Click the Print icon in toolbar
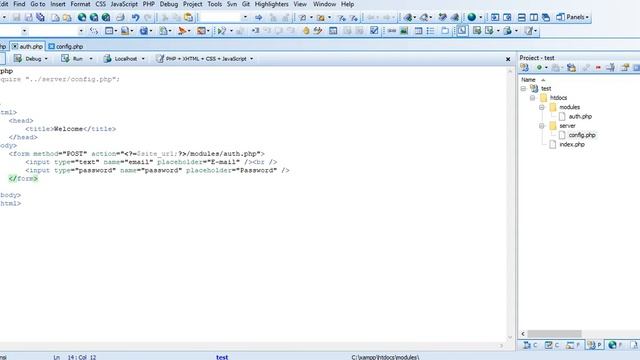The width and height of the screenshot is (640, 360). 120,17
